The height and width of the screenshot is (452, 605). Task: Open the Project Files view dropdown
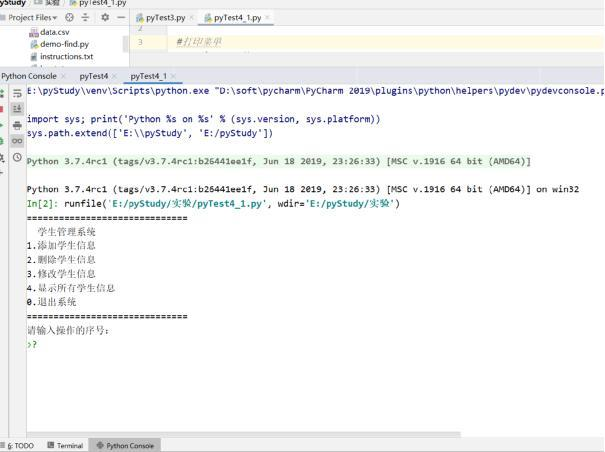point(32,18)
